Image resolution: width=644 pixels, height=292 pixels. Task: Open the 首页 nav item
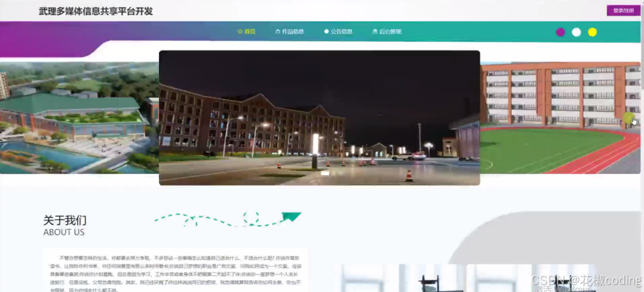(x=246, y=31)
